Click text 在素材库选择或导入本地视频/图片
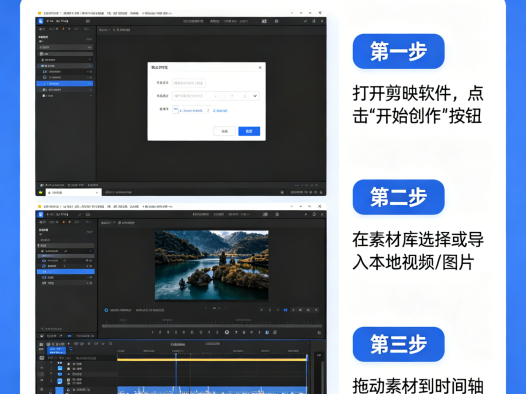The width and height of the screenshot is (526, 394). point(418,250)
